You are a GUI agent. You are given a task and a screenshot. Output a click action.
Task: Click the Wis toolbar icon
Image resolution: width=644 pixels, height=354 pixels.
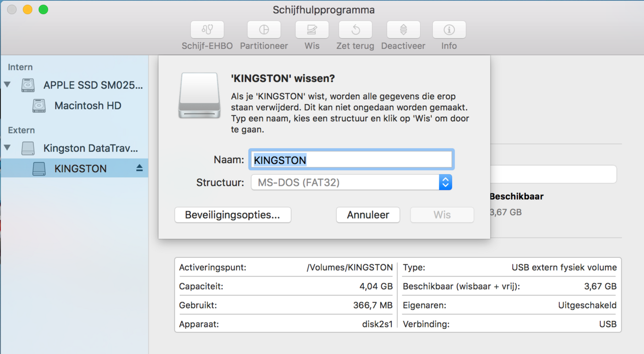[311, 29]
